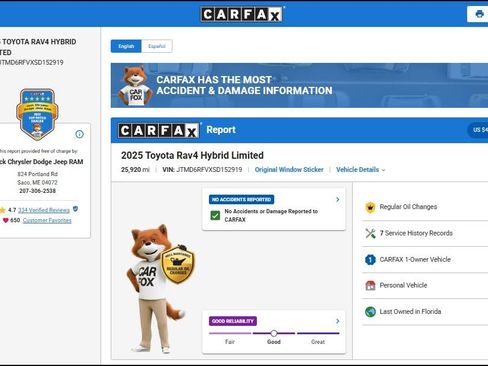Switch language to Español
Image resolution: width=488 pixels, height=366 pixels.
click(157, 46)
